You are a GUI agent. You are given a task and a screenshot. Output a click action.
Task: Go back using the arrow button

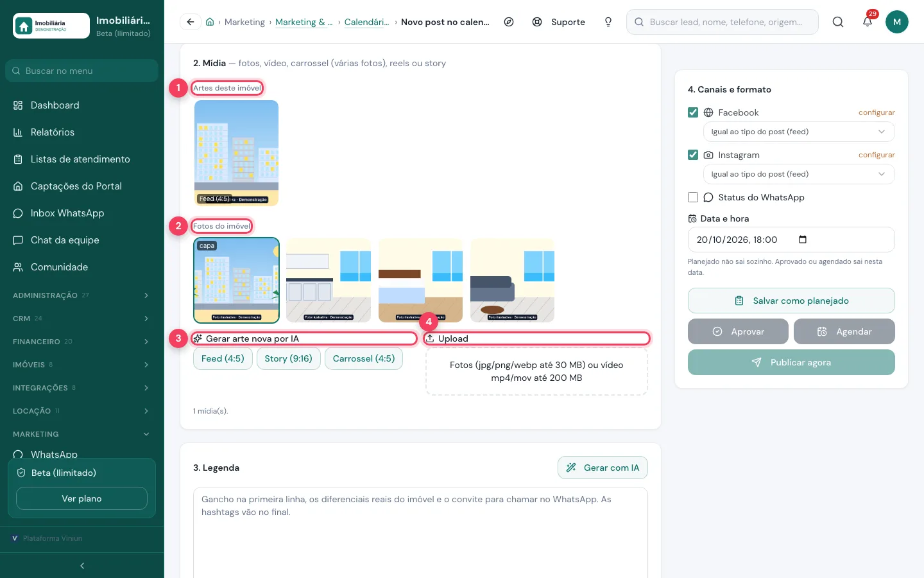coord(191,22)
